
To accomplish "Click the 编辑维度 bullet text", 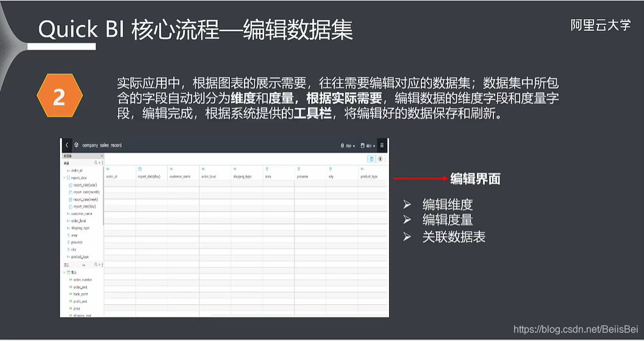I will 448,204.
